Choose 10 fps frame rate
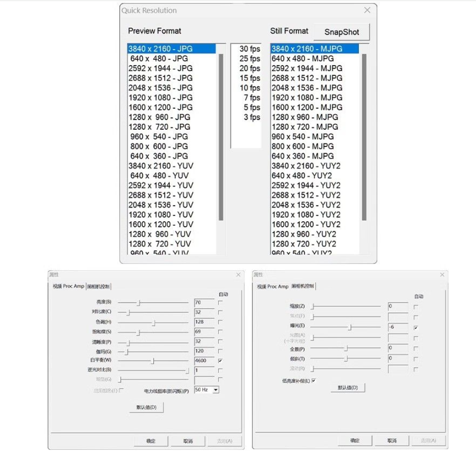476x451 pixels. click(246, 88)
